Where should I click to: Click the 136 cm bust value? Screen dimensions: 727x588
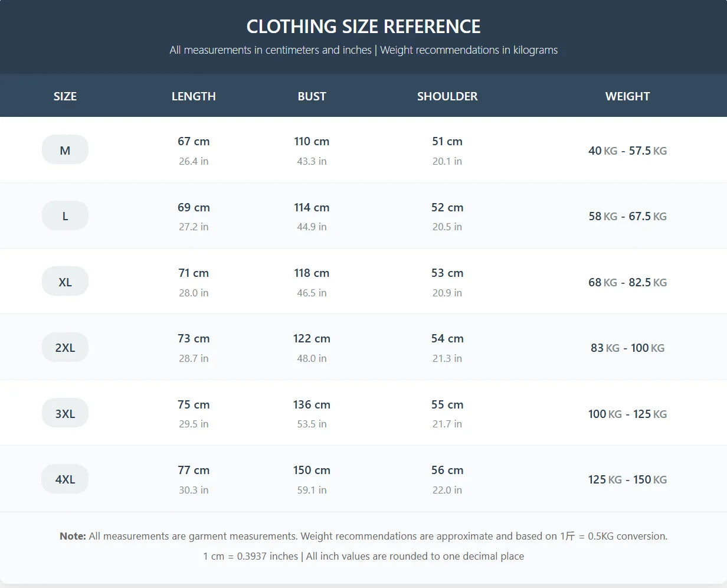tap(312, 404)
